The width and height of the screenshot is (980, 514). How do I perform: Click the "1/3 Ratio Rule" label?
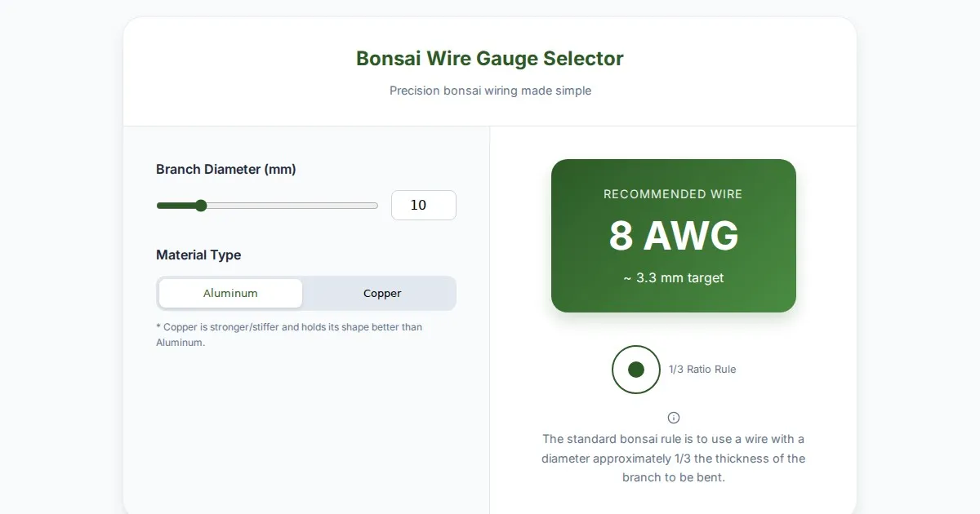click(x=702, y=370)
